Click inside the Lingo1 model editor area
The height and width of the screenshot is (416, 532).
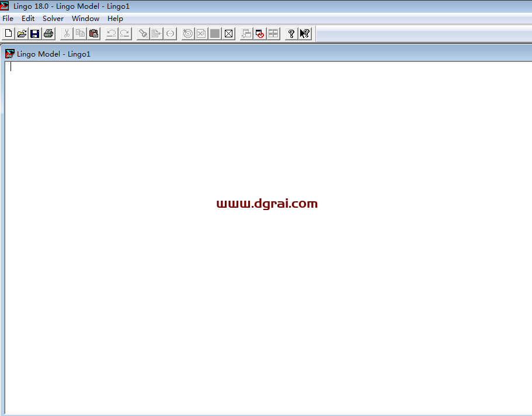tap(268, 237)
